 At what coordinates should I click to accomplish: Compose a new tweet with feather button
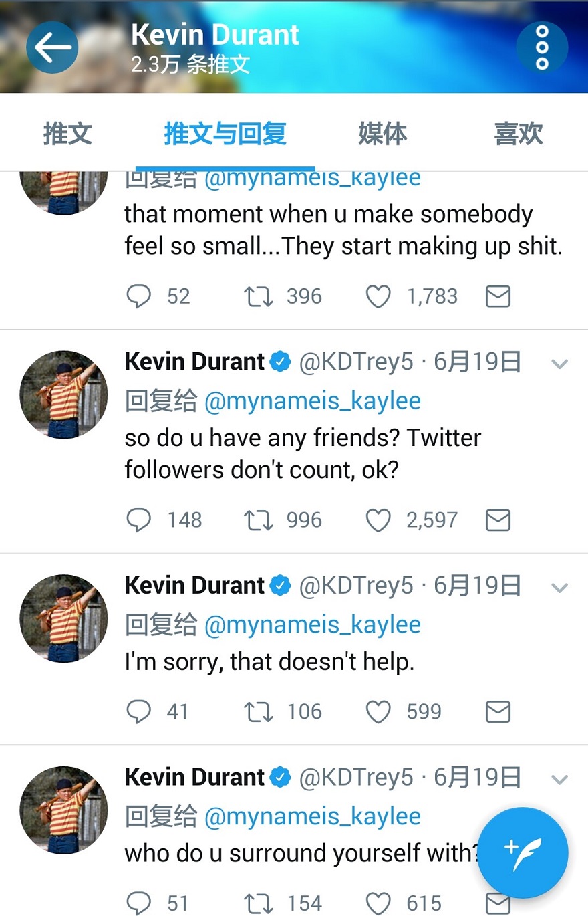click(x=523, y=852)
